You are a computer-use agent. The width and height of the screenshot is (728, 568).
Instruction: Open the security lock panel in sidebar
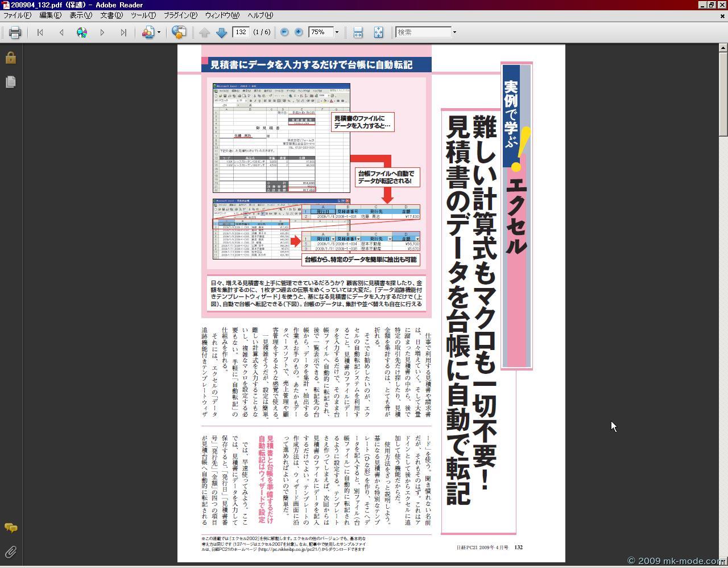point(10,57)
